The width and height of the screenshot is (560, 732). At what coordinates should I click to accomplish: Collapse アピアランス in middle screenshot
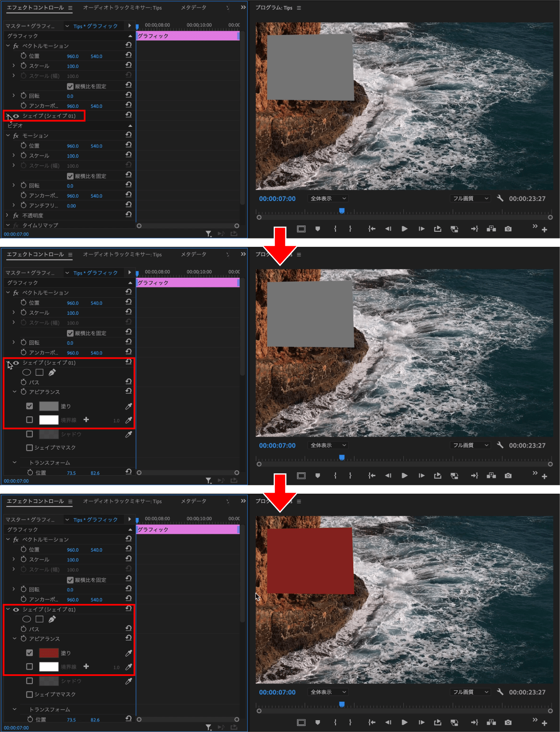(14, 391)
